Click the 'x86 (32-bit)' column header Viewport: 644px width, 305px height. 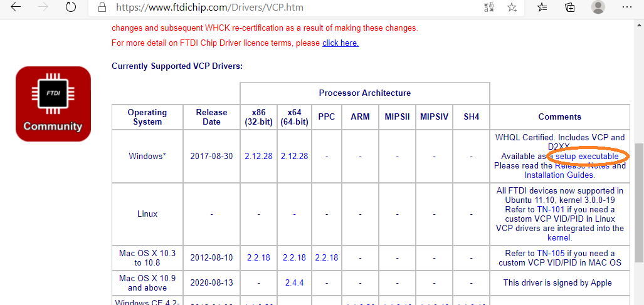pyautogui.click(x=259, y=117)
